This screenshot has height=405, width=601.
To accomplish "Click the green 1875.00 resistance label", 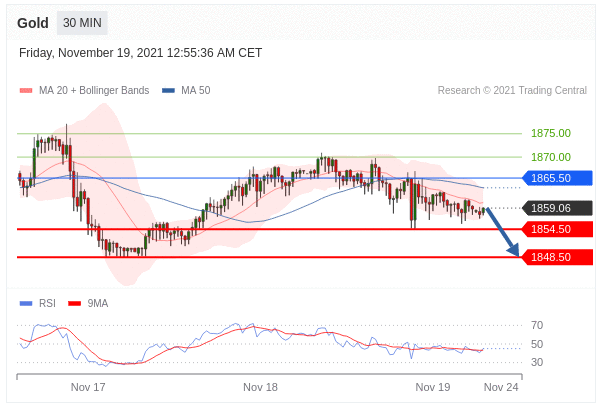I will [550, 133].
